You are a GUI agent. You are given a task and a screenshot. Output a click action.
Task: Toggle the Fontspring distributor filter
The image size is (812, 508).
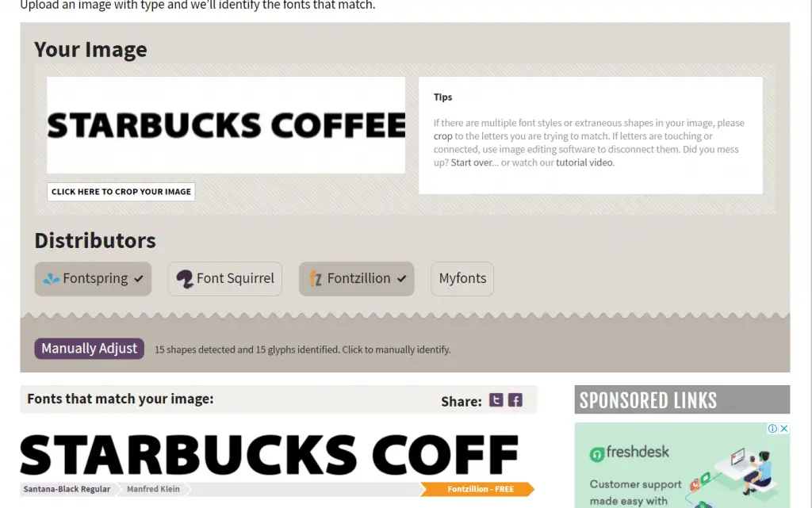pos(94,279)
